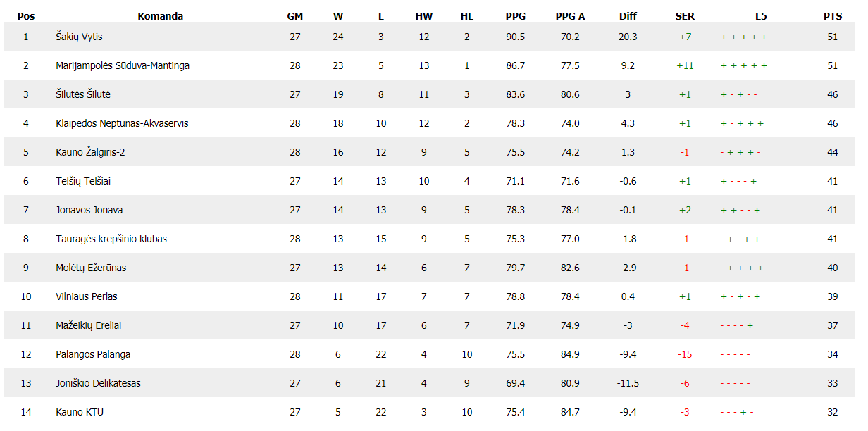Select Kauno KTU team name

(x=80, y=412)
